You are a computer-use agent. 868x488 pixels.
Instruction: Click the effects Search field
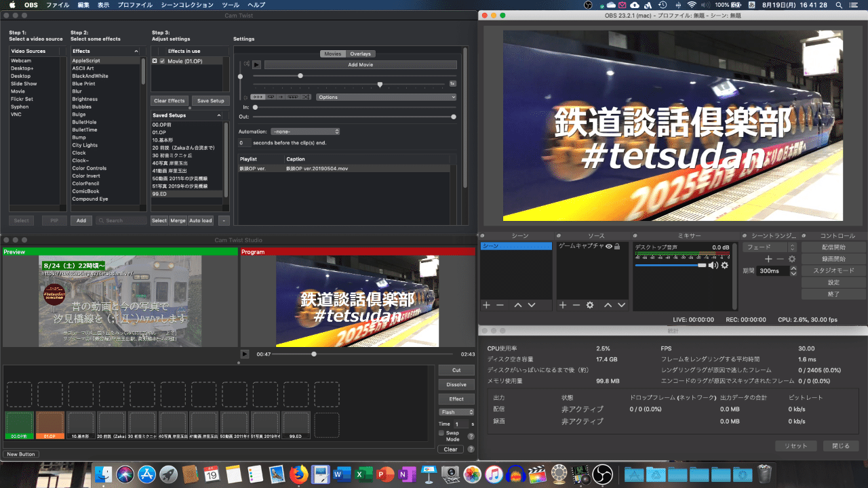point(121,220)
